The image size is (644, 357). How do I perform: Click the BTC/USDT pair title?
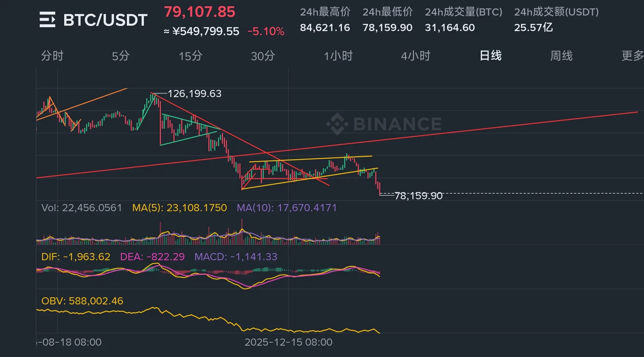105,20
